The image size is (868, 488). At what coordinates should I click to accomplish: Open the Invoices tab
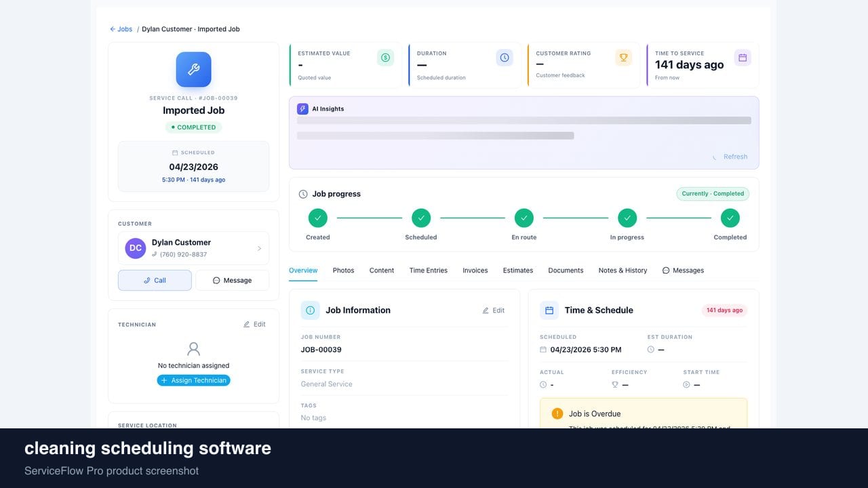click(x=475, y=270)
